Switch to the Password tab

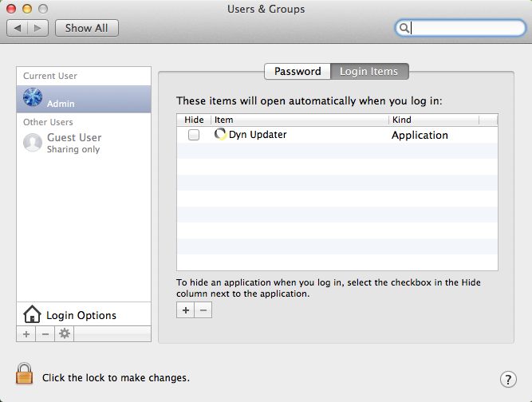point(298,72)
